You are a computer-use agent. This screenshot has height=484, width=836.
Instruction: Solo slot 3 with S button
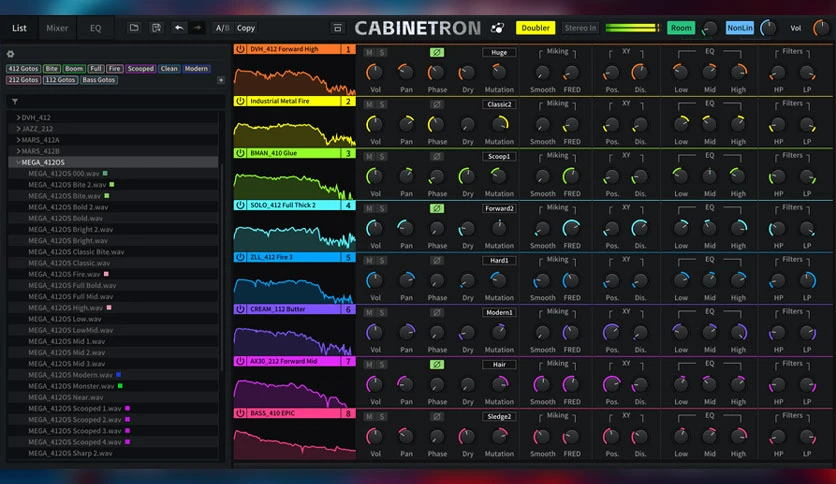pos(382,156)
